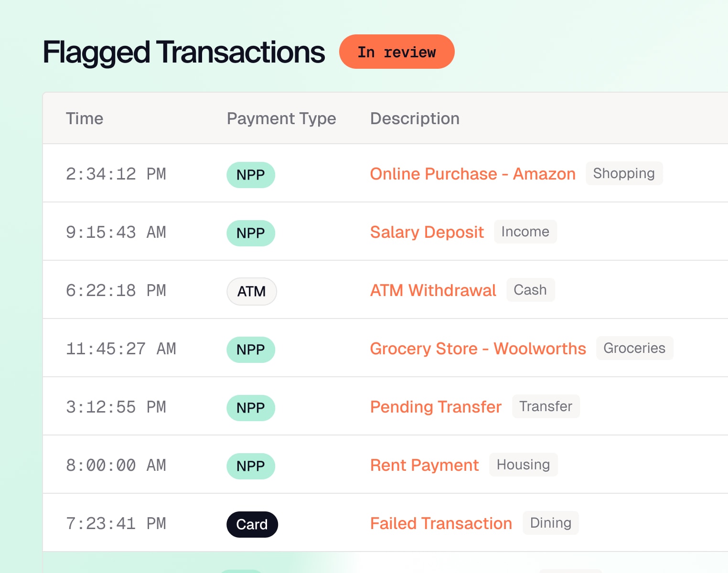
Task: Open Grocery Store - Woolworths transaction
Action: 478,349
